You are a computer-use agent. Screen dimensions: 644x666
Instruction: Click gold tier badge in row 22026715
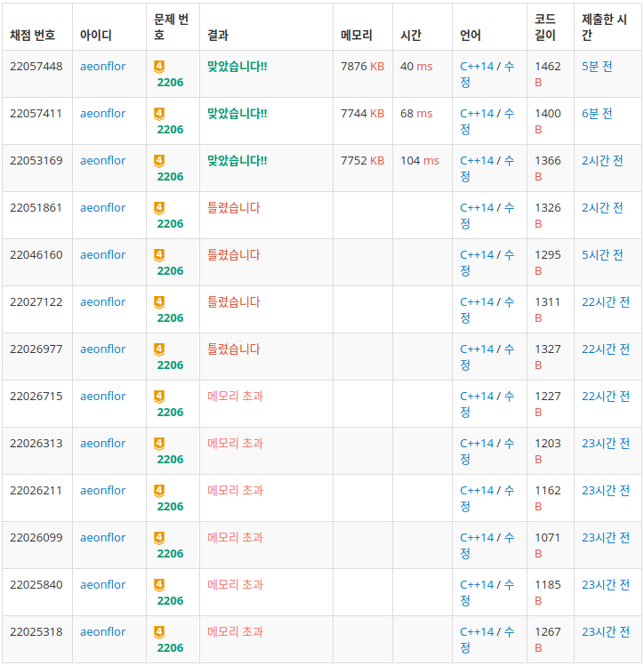pyautogui.click(x=159, y=397)
